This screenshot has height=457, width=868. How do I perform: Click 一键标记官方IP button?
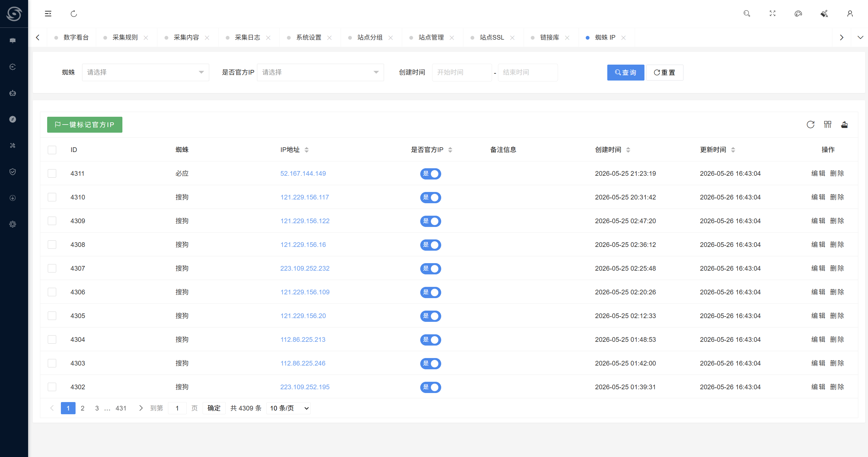[x=85, y=125]
